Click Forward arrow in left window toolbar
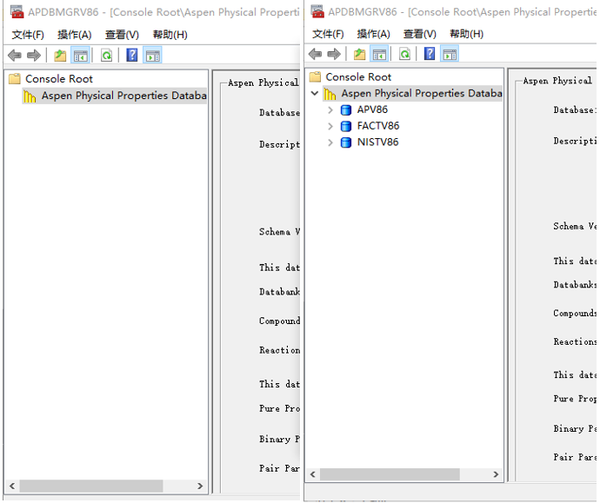 (x=34, y=55)
